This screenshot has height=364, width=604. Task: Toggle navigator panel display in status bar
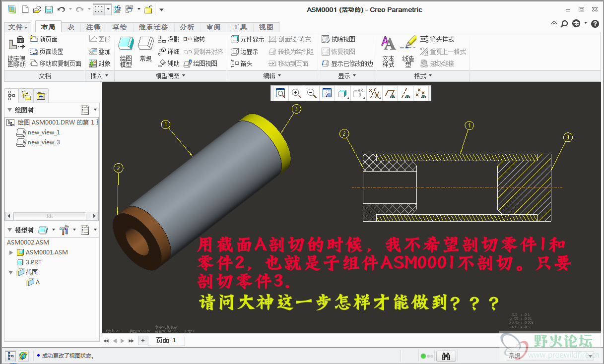11,356
